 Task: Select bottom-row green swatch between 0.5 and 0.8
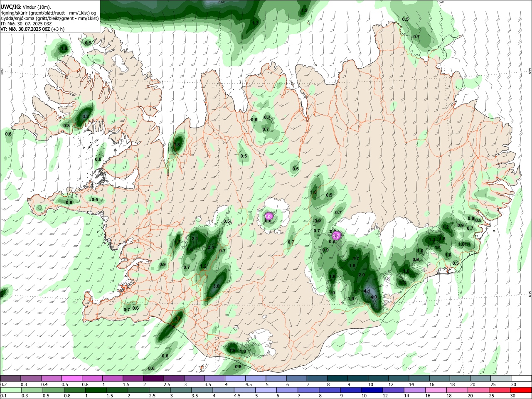click(x=53, y=390)
